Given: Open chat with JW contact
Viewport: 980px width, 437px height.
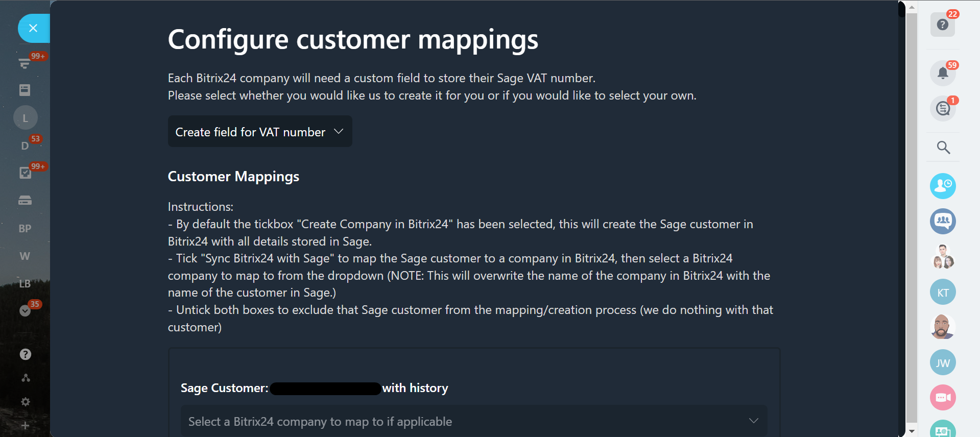Looking at the screenshot, I should (x=943, y=362).
